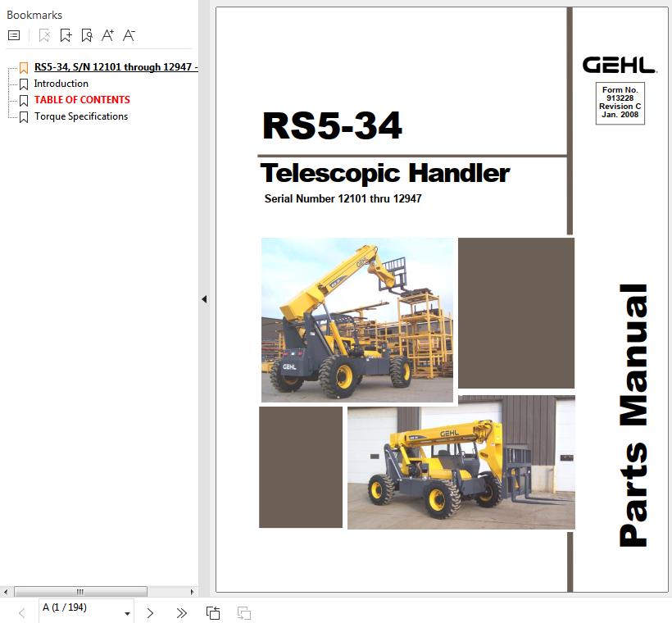This screenshot has width=672, height=623.
Task: Click the bookmarks scrollbar left arrow
Action: [6, 592]
